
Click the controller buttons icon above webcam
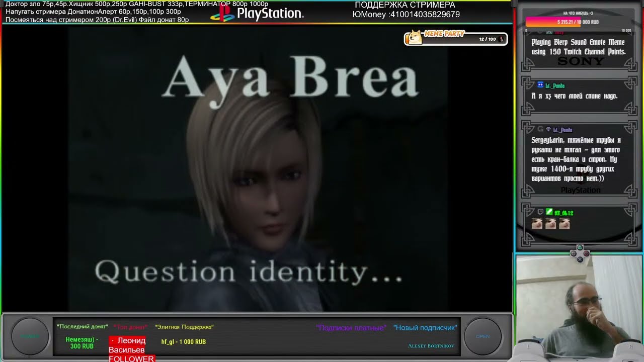coord(580,254)
